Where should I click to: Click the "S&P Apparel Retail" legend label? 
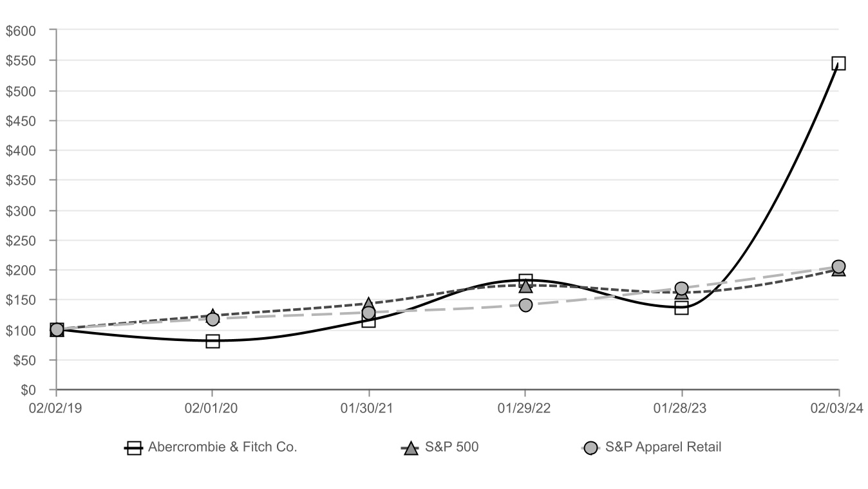point(663,447)
